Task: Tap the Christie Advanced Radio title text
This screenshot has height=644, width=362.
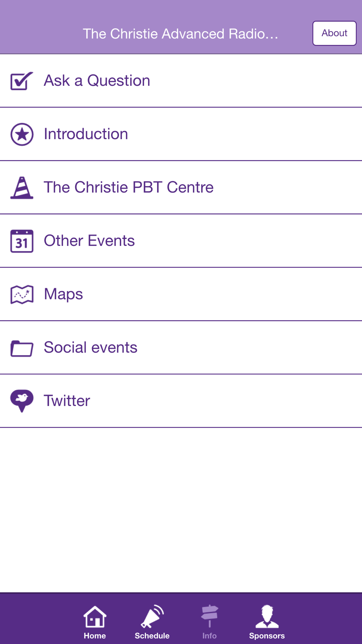Action: coord(180,34)
